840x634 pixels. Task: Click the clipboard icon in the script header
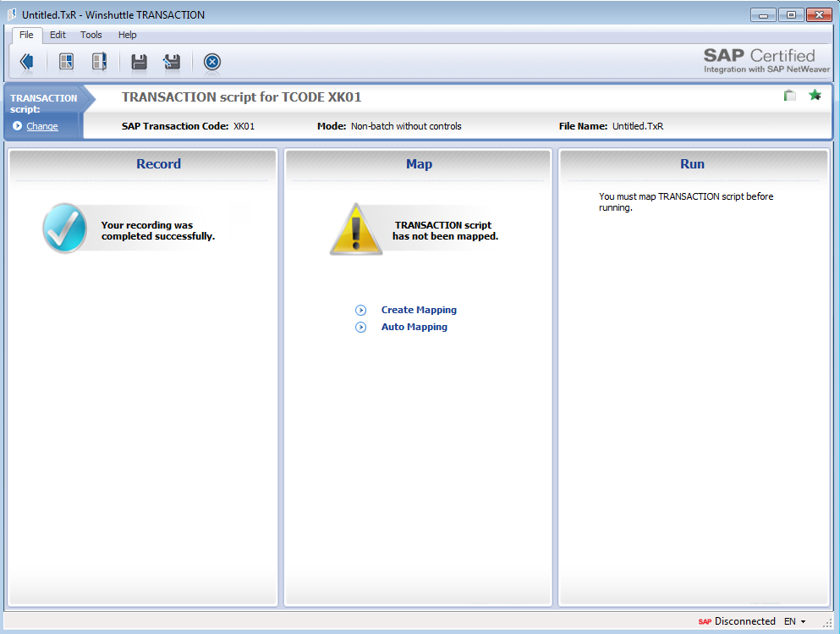pyautogui.click(x=789, y=96)
